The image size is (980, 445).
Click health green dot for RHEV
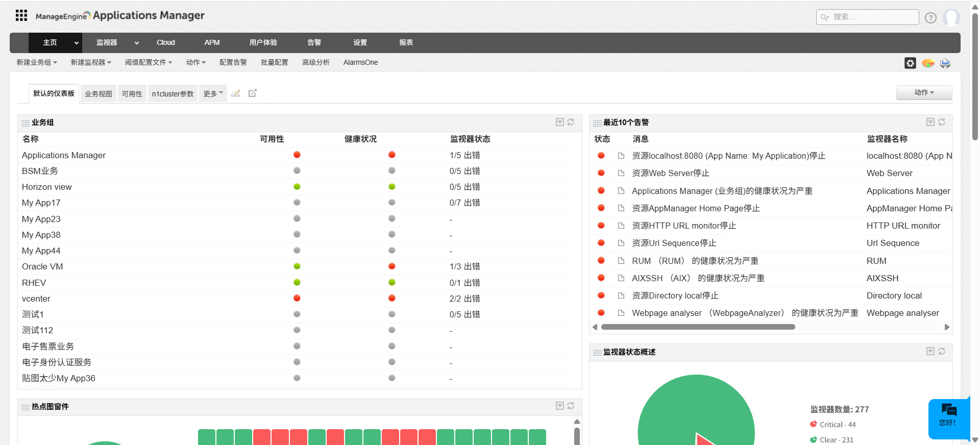392,282
